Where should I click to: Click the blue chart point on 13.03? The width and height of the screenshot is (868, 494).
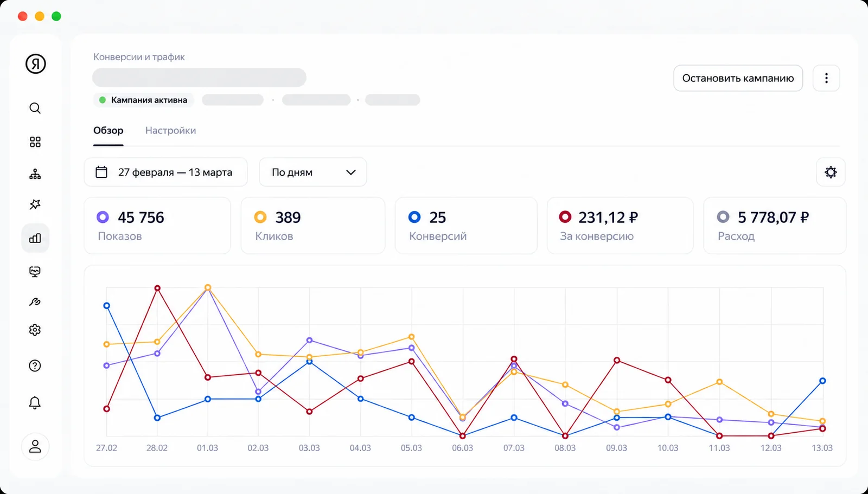822,381
